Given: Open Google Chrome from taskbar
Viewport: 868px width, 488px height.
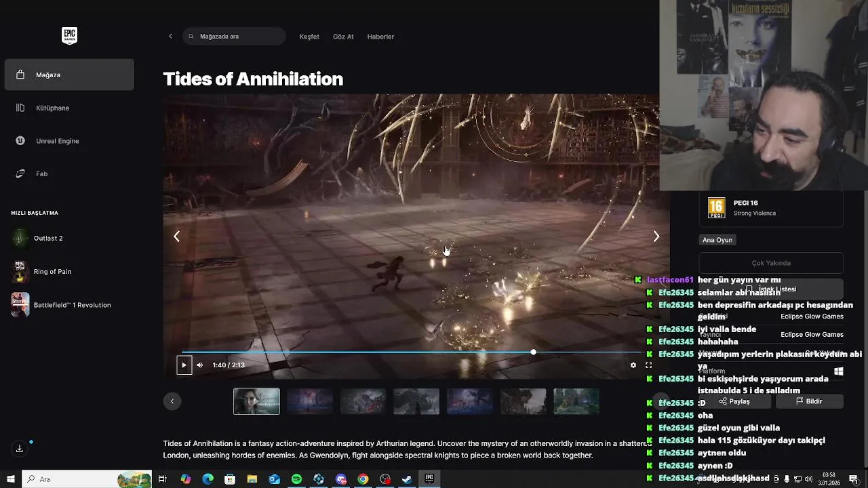Looking at the screenshot, I should coord(363,479).
